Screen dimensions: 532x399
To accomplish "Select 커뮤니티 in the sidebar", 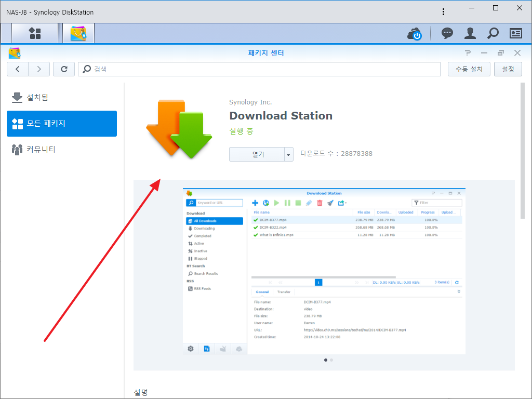I will click(62, 149).
